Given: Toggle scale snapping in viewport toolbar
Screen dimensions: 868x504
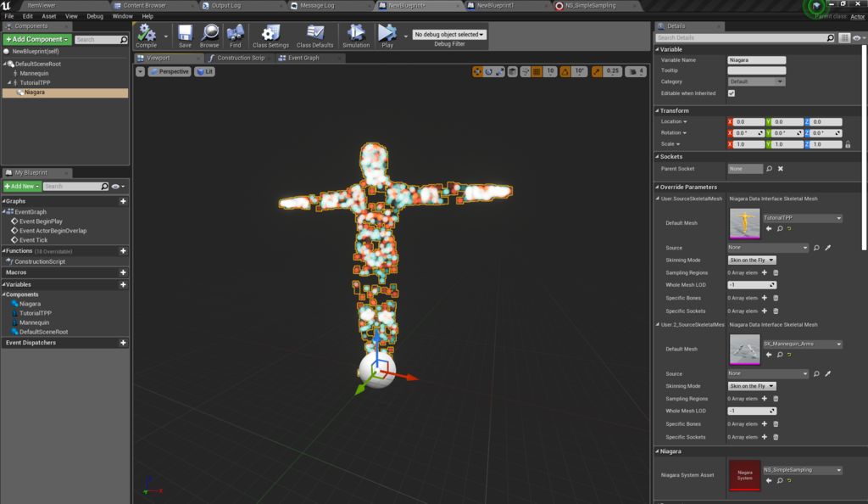Looking at the screenshot, I should (x=596, y=71).
